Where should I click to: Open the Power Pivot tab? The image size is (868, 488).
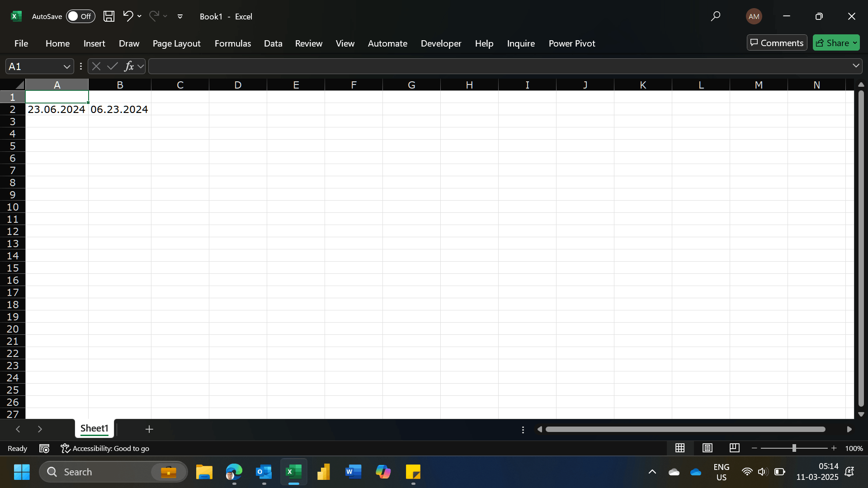click(x=571, y=43)
